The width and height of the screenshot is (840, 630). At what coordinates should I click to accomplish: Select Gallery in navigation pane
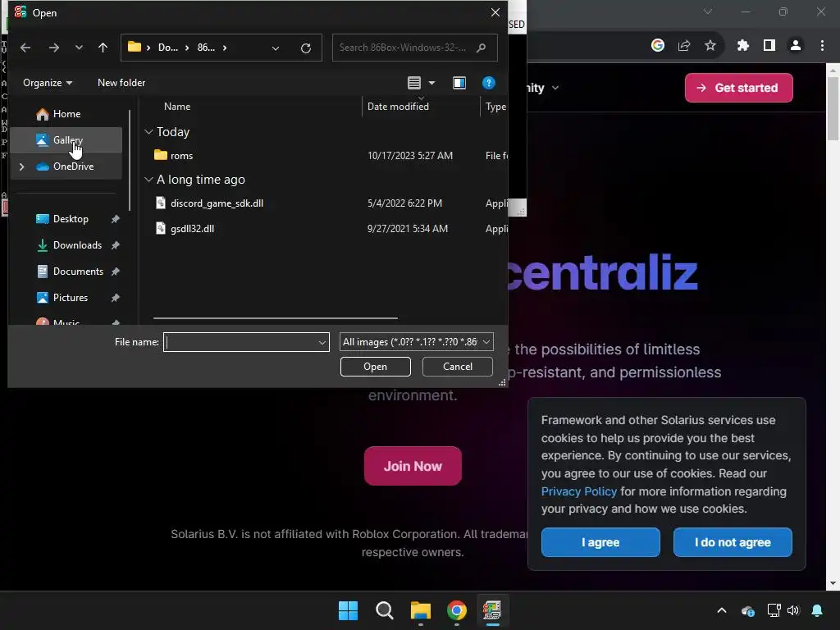[66, 139]
